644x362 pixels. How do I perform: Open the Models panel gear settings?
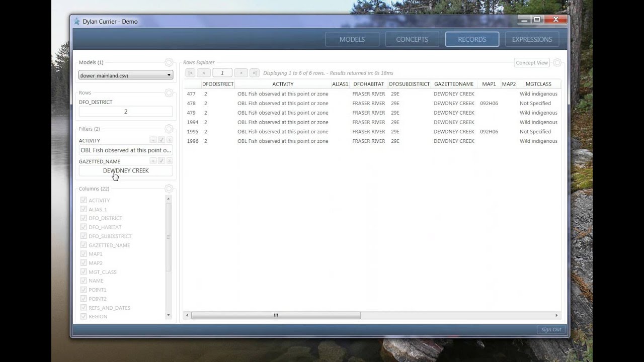(169, 62)
